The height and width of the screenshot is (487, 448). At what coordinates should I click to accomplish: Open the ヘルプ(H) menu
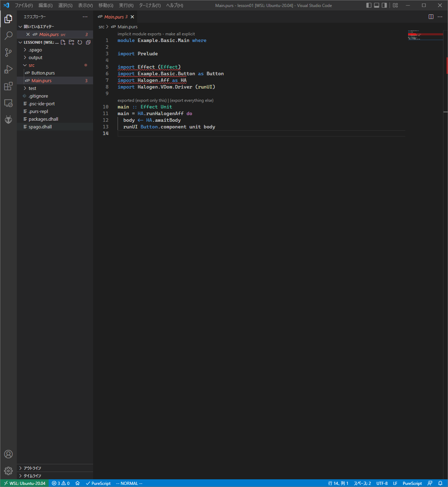[175, 5]
